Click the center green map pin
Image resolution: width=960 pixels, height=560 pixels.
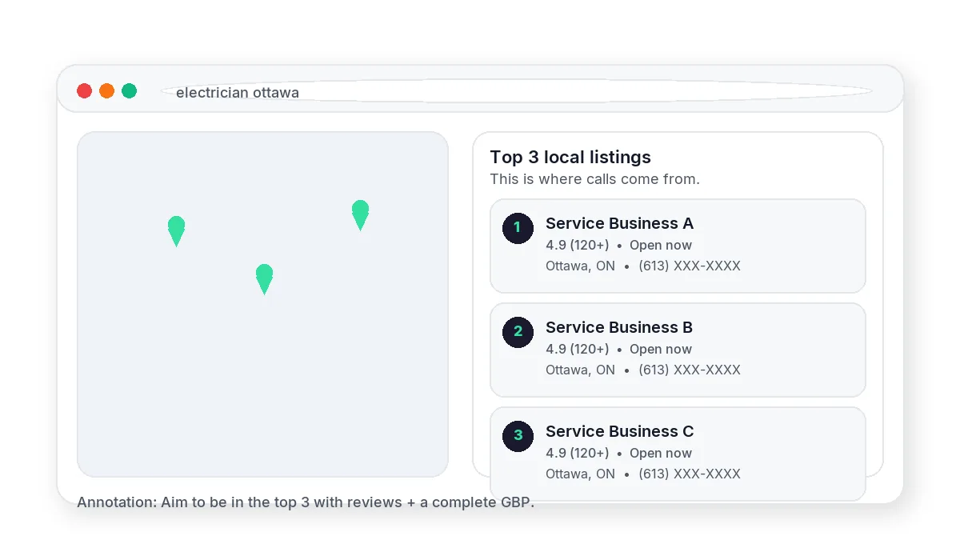click(264, 279)
